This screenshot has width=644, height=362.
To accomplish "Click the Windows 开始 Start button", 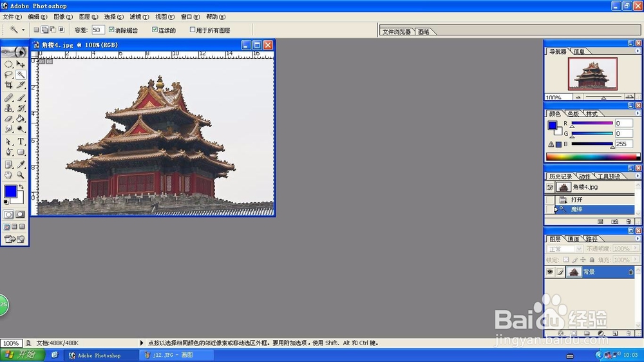I will click(x=23, y=355).
